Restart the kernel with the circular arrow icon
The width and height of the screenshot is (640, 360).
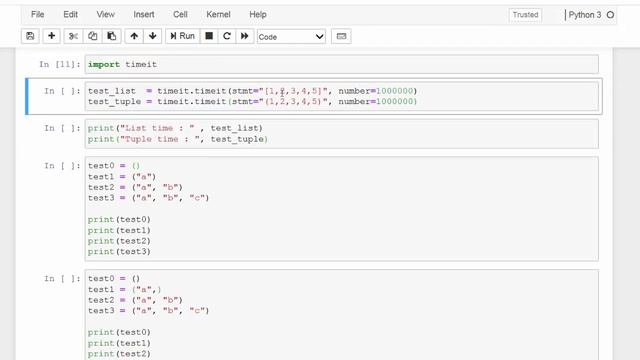click(227, 36)
